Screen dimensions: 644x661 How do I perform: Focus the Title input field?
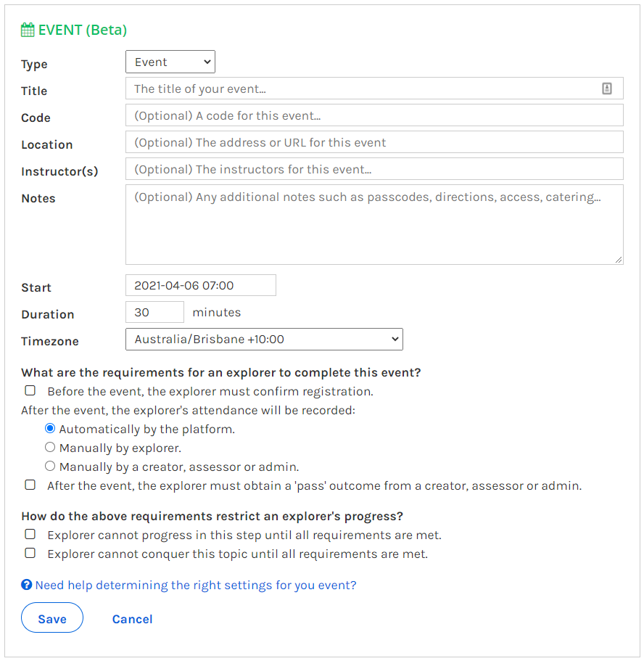coord(374,89)
